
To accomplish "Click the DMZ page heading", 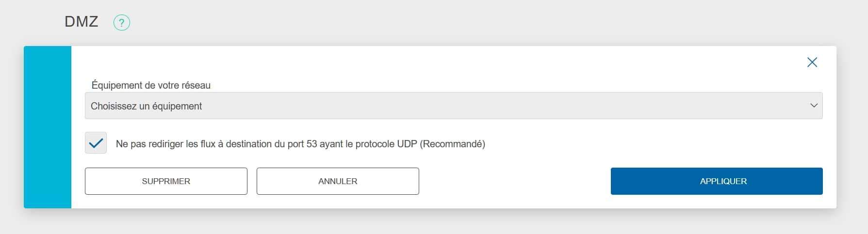I will click(81, 22).
